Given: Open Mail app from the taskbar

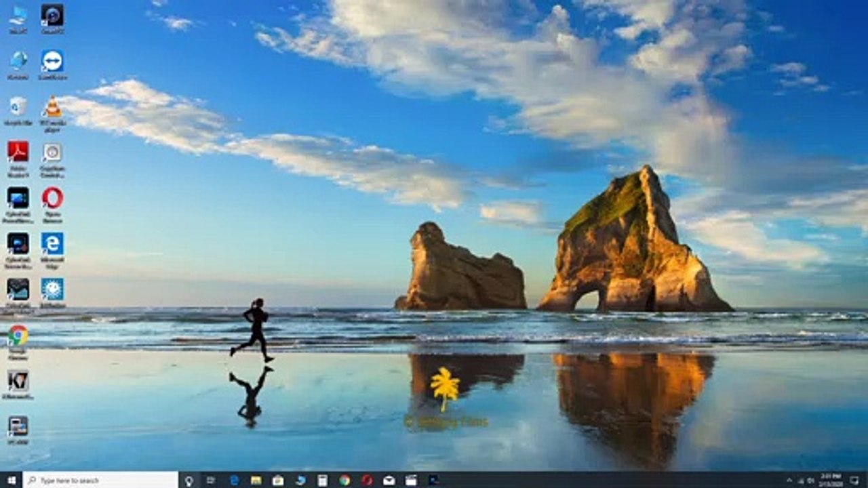Looking at the screenshot, I should [389, 480].
